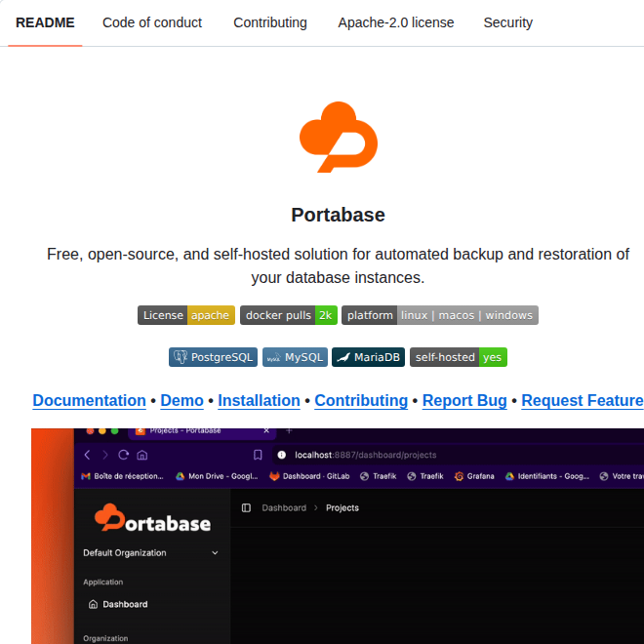
Task: Open the Report Bug link
Action: tap(464, 400)
